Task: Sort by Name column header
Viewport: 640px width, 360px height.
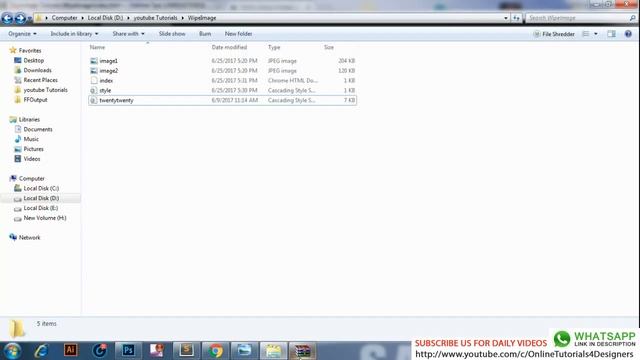Action: [97, 47]
